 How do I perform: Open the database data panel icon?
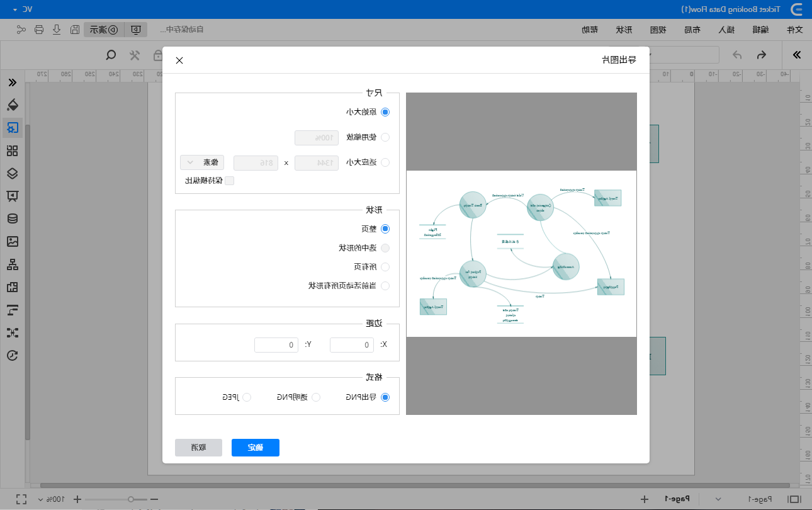point(12,218)
